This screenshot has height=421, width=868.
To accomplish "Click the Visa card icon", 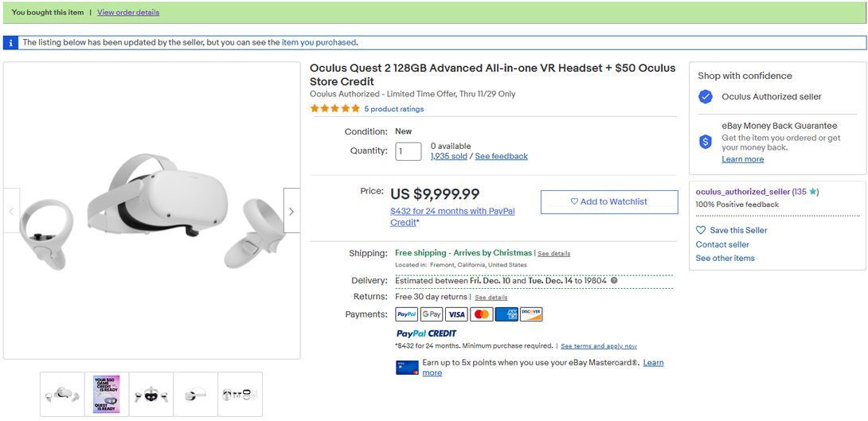I will click(456, 314).
